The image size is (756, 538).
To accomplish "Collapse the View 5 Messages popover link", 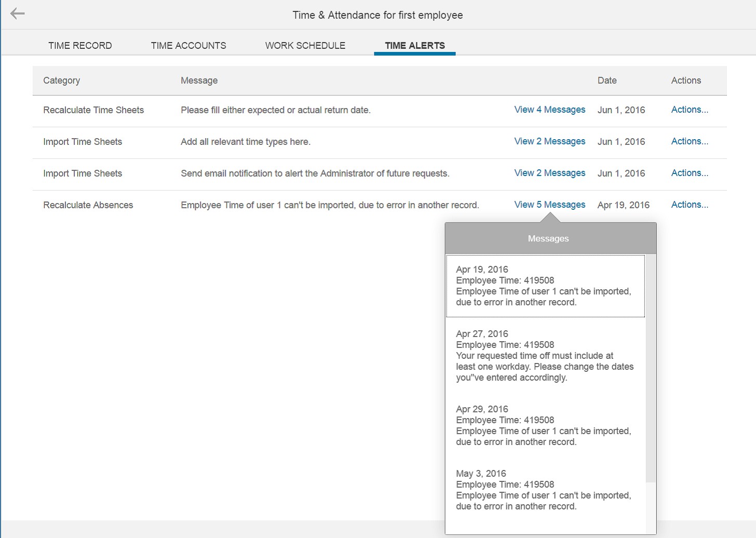I will tap(549, 205).
